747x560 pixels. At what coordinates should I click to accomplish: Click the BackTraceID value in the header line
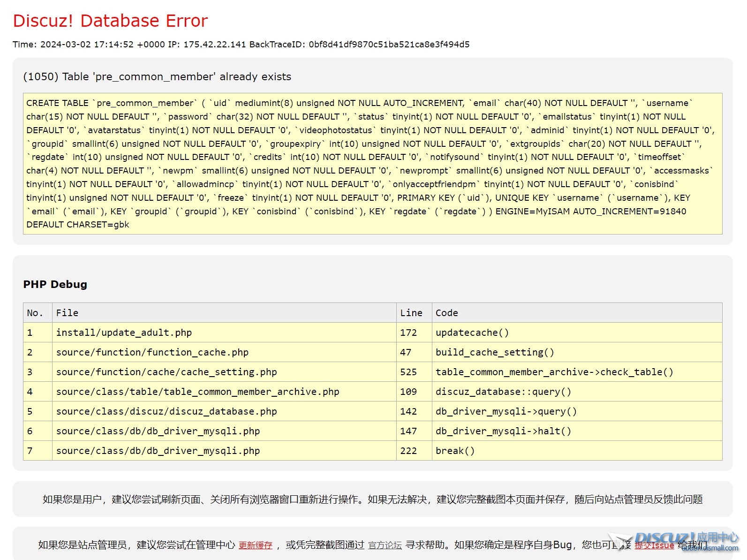point(389,45)
